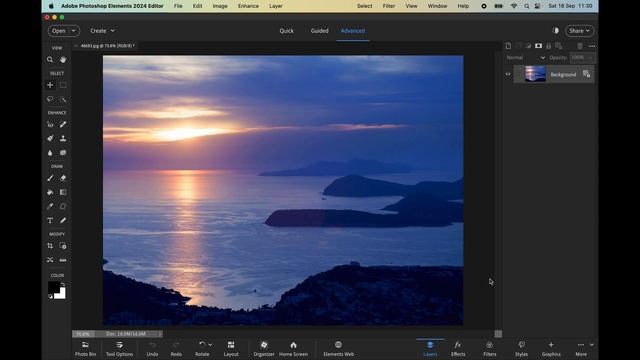The width and height of the screenshot is (640, 360).
Task: Select the Zoom tool
Action: coord(50,60)
